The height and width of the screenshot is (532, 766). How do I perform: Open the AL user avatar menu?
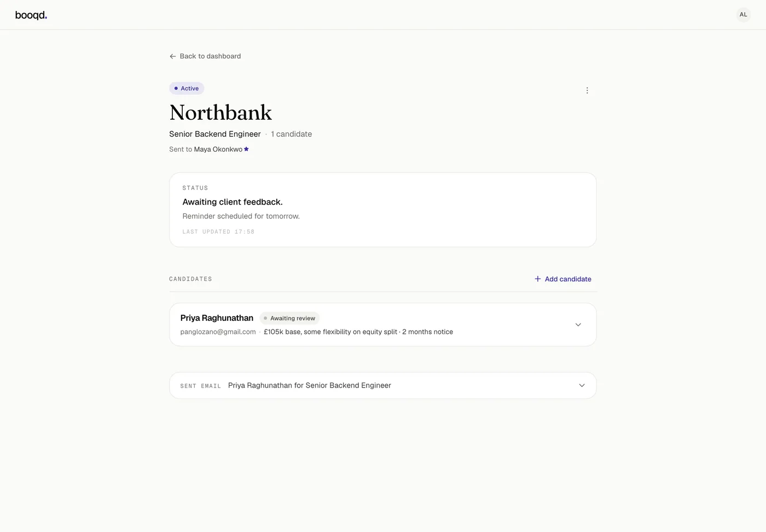click(743, 15)
